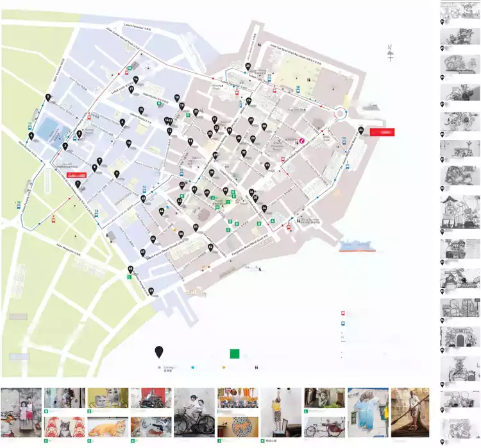Open the children on bicycle mural photo

click(194, 412)
